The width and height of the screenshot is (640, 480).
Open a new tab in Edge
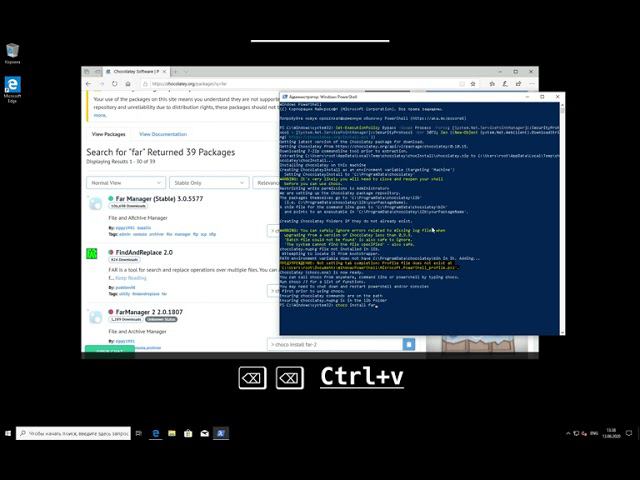click(x=176, y=71)
